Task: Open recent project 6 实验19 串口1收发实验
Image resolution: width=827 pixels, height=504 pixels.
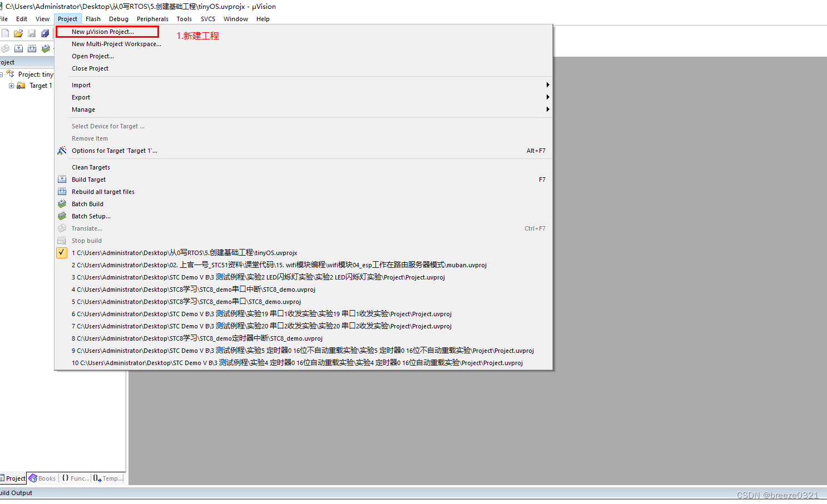Action: (304, 314)
